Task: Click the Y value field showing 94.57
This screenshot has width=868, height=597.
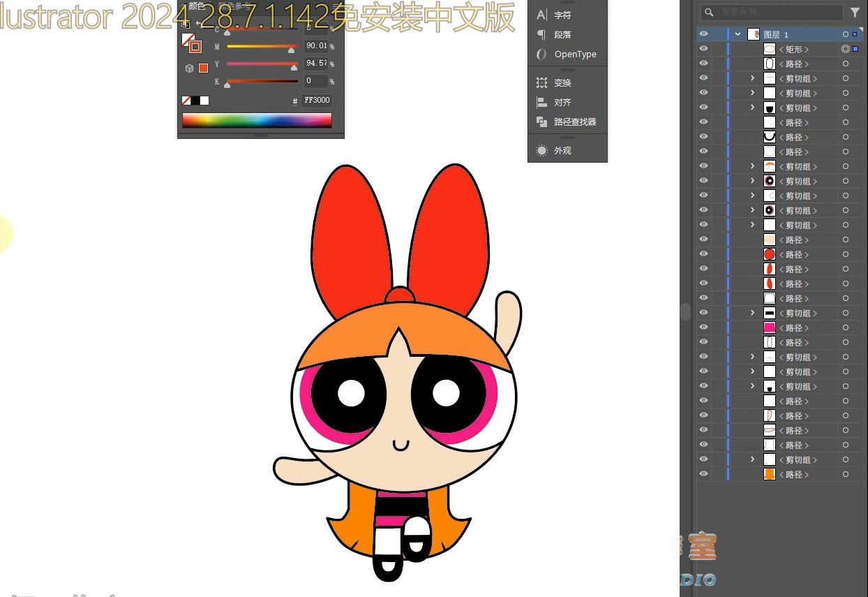Action: click(316, 64)
